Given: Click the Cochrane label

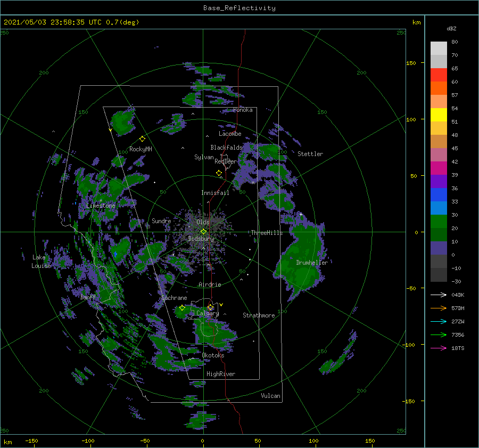Looking at the screenshot, I should [x=174, y=298].
